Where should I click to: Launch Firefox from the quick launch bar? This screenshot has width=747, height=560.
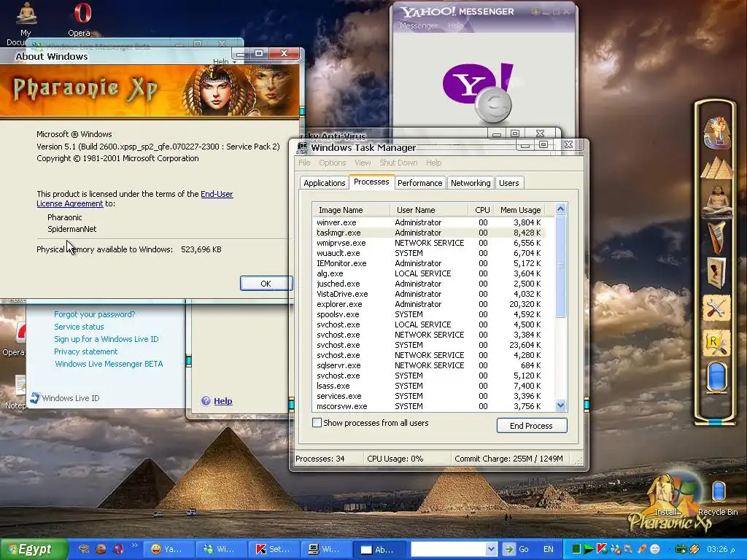click(x=101, y=549)
